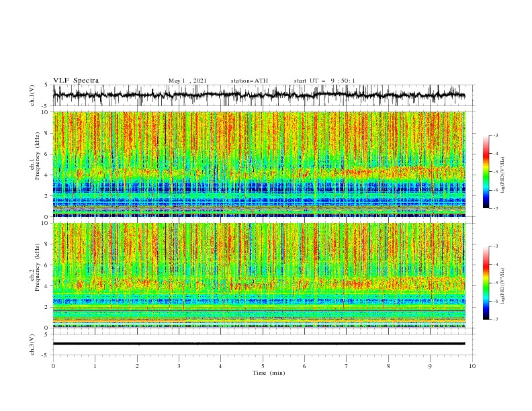Screen dimensions: 532x411
Task: Click inside the ch.2 spectrogram panel
Action: pyautogui.click(x=259, y=275)
